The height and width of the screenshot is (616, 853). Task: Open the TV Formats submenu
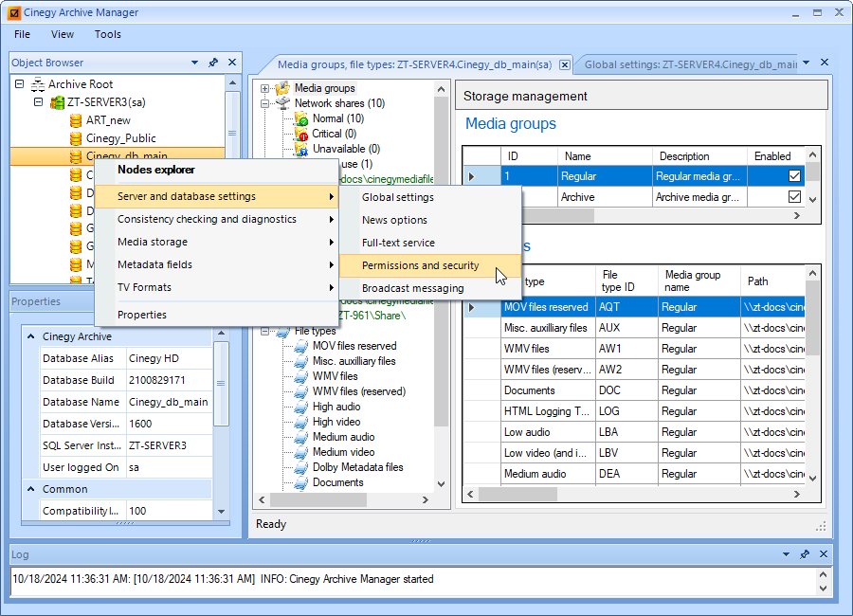[216, 287]
